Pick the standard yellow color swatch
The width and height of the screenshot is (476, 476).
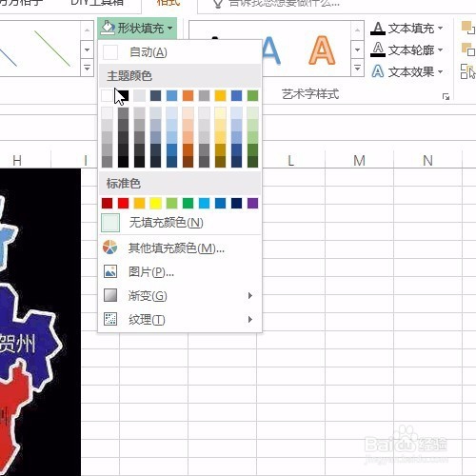coord(155,203)
